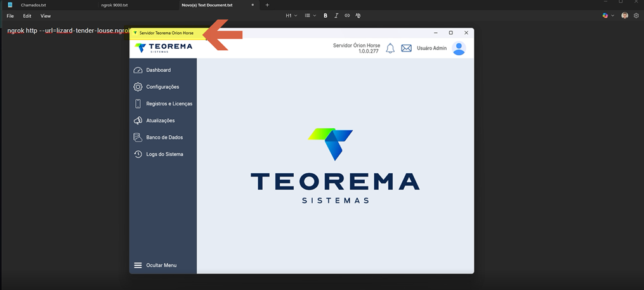Expand the Copilot dropdown arrow in Notepad

613,16
